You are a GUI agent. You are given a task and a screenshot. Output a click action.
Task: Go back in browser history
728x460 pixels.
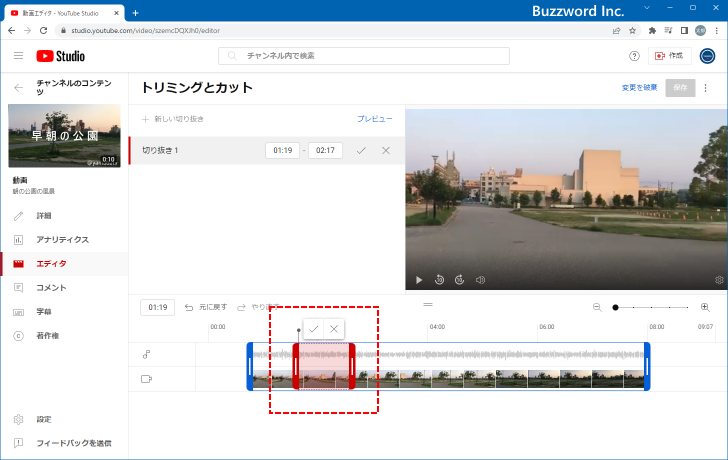coord(12,31)
